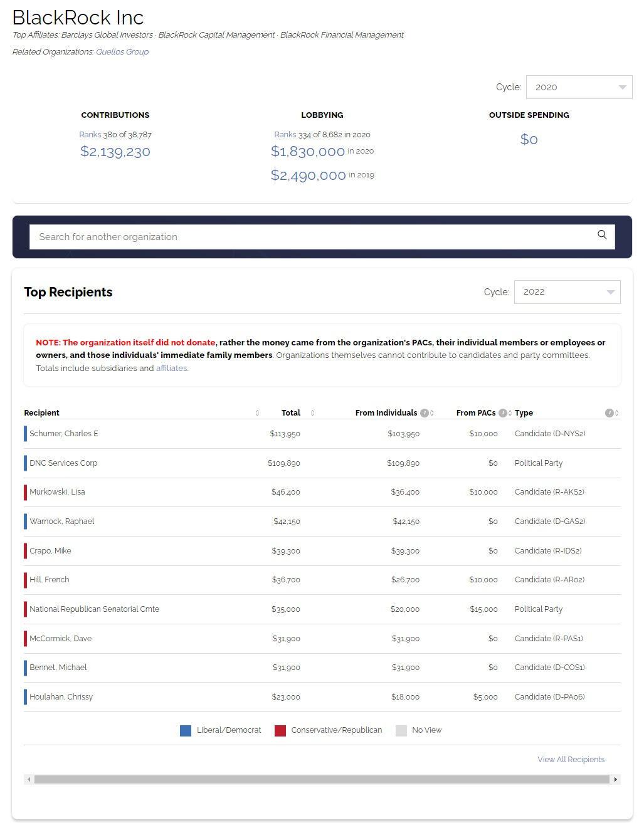The height and width of the screenshot is (823, 644).
Task: Click Hill French From Individuals value $26,700
Action: tap(405, 580)
